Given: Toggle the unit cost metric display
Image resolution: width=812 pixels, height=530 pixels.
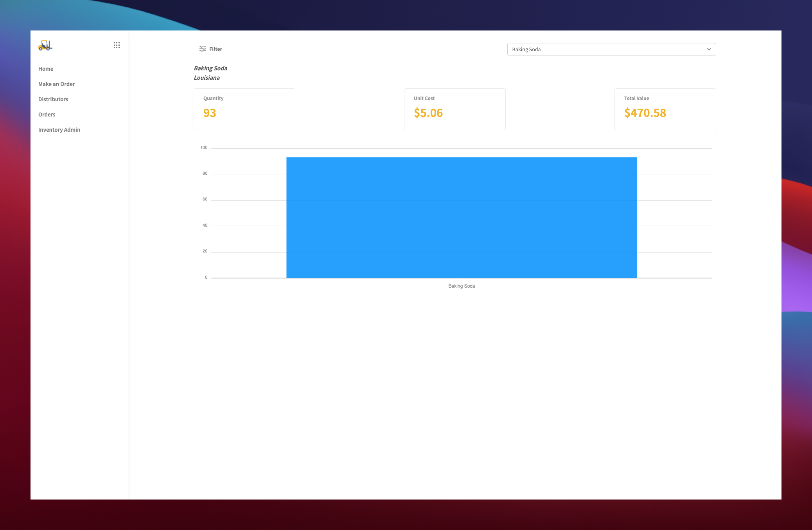Looking at the screenshot, I should (455, 109).
